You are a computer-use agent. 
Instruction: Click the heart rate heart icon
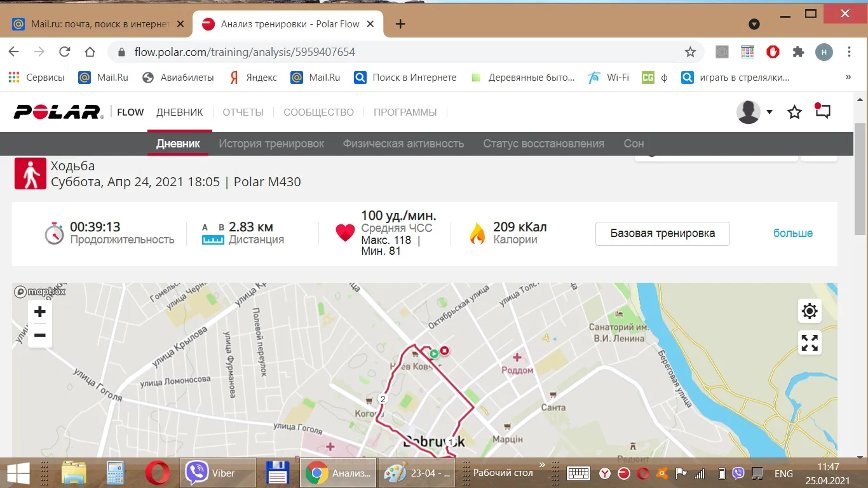pos(345,233)
